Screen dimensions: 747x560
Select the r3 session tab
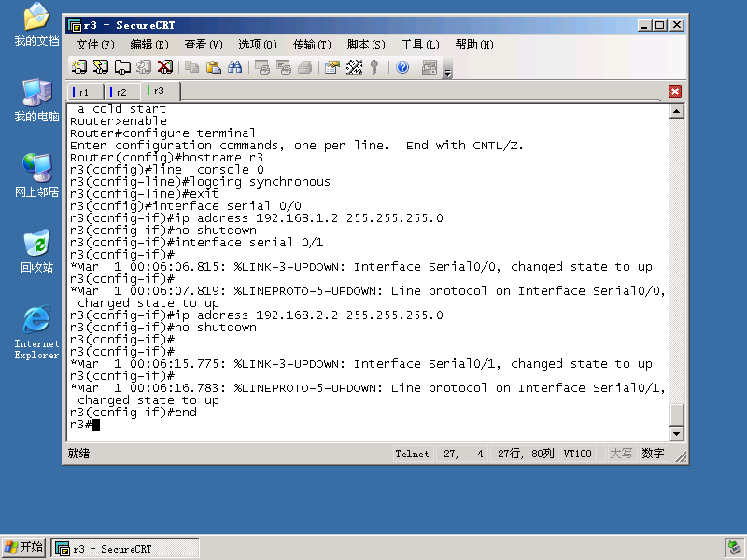(161, 91)
